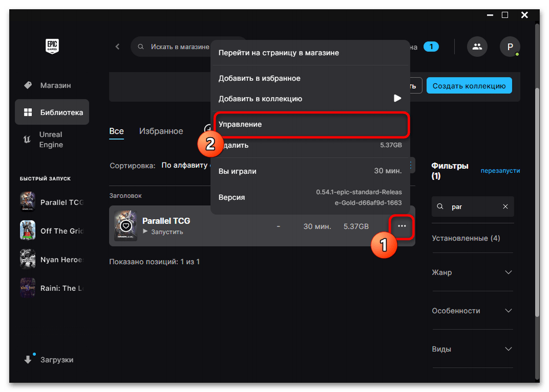This screenshot has width=549, height=392.
Task: Open the three-dots menu for Parallel TCG
Action: [x=402, y=226]
